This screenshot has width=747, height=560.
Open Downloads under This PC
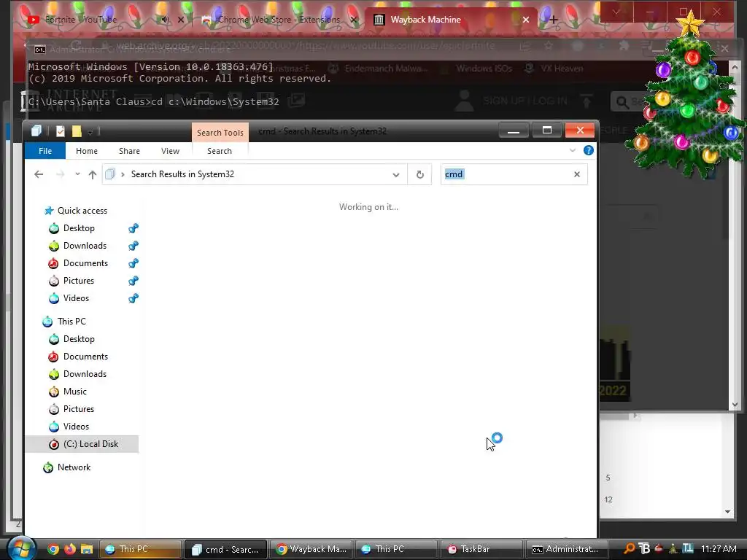85,374
